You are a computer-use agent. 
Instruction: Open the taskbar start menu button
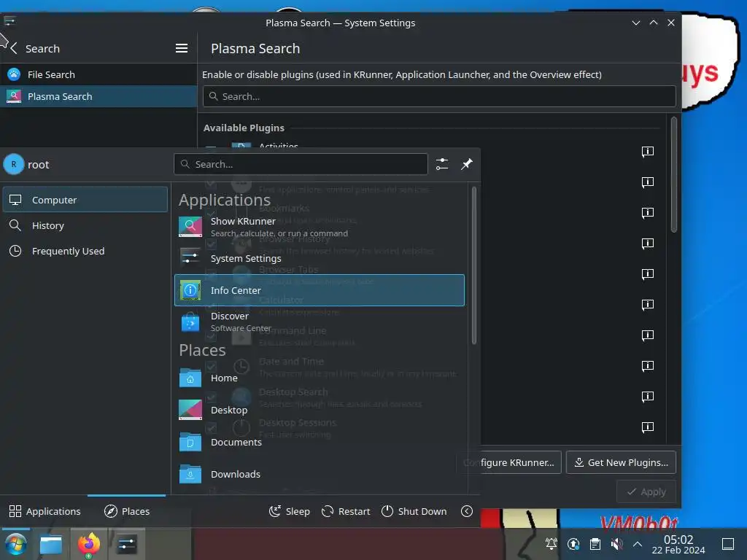[15, 544]
